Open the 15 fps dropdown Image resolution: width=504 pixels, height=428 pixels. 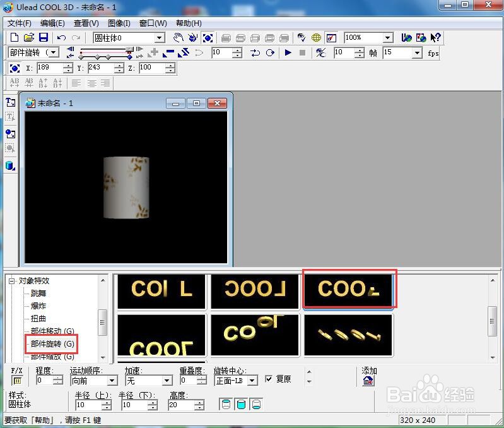(417, 53)
